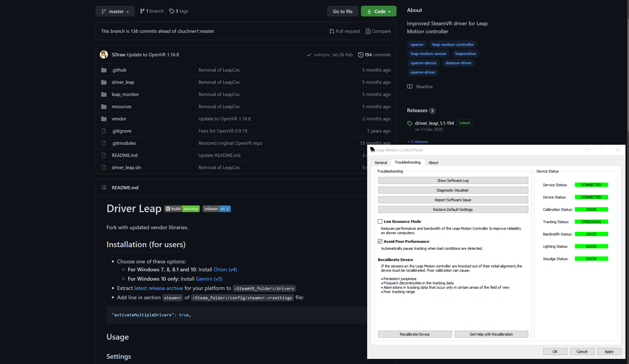Click the Go to file button
Image resolution: width=629 pixels, height=364 pixels.
click(x=343, y=11)
